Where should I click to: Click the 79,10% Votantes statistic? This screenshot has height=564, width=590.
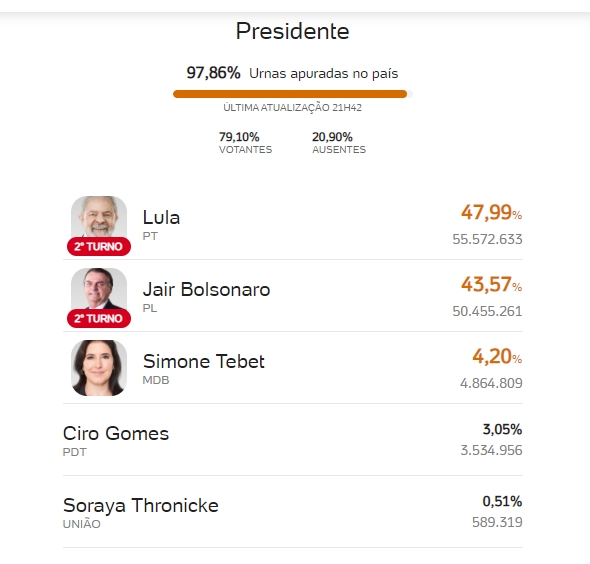pos(245,143)
